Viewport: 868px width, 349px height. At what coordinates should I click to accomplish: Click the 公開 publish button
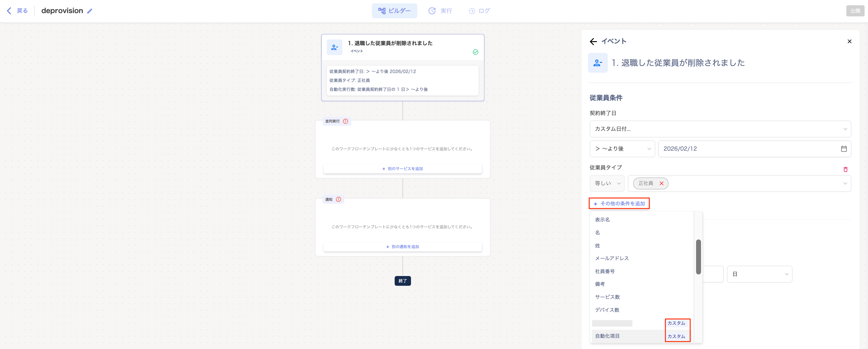855,11
